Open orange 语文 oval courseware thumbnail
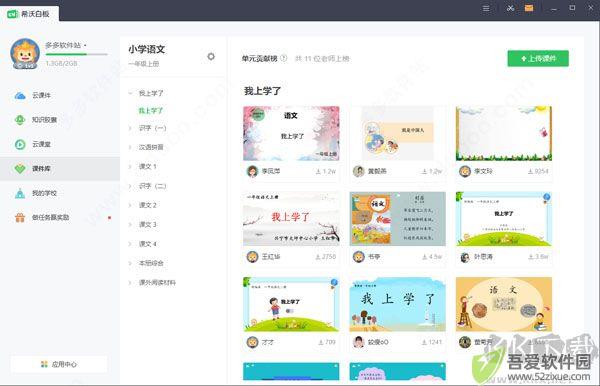The image size is (600, 386). coord(504,304)
